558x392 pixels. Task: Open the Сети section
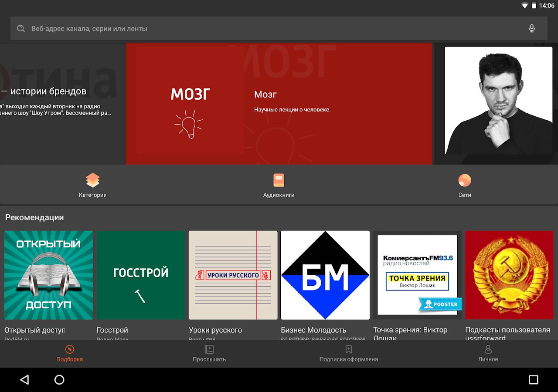[465, 185]
